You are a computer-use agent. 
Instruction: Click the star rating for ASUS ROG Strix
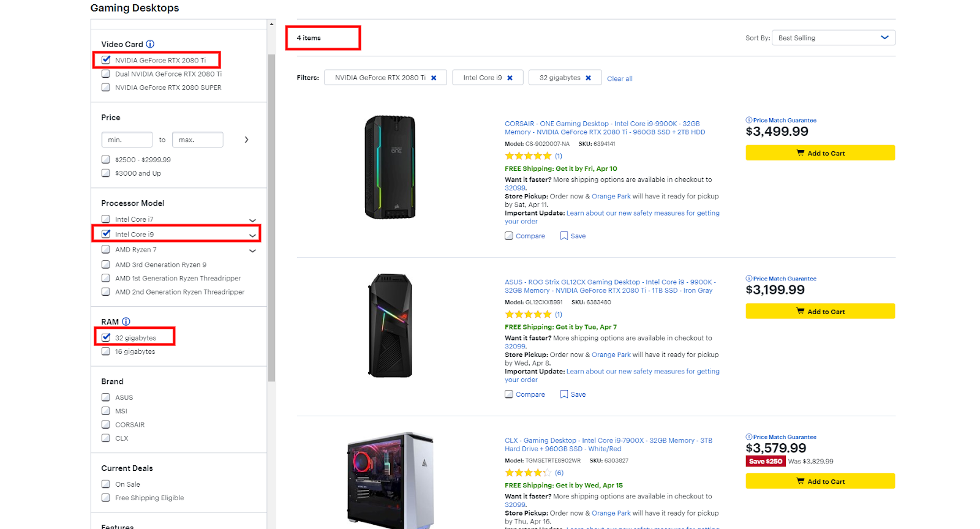click(528, 314)
